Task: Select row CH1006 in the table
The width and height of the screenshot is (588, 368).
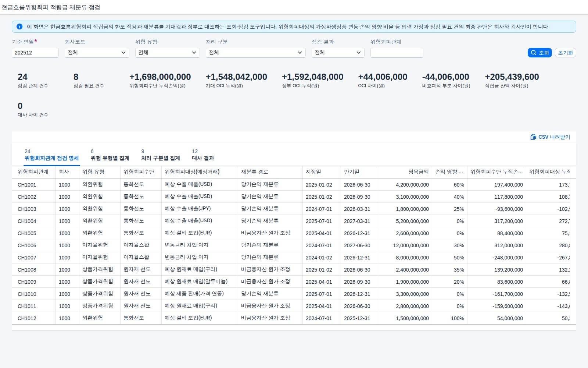Action: (x=294, y=245)
